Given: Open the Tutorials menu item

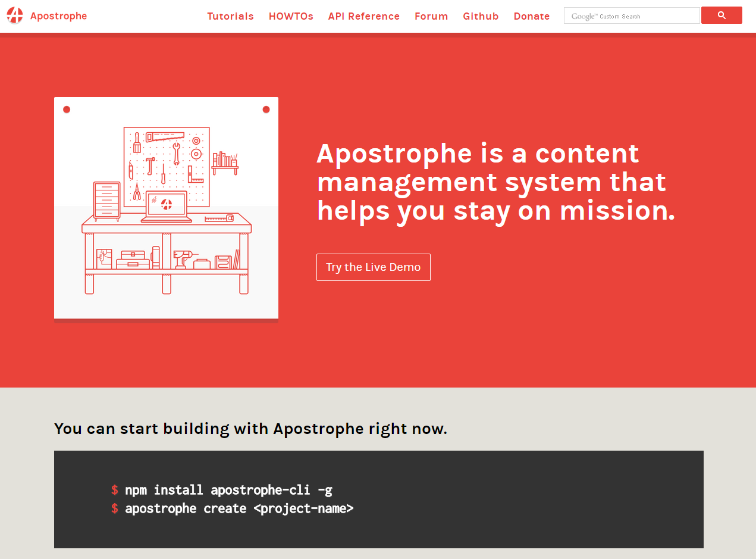Looking at the screenshot, I should click(x=230, y=16).
